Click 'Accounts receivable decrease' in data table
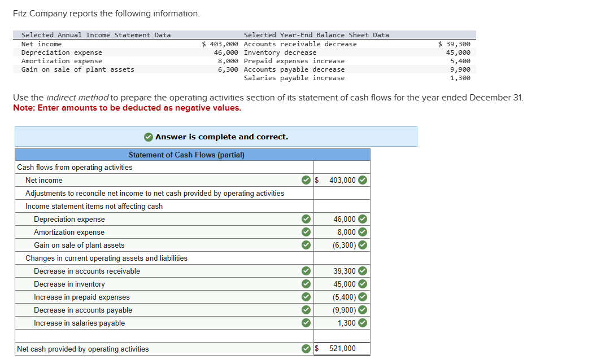This screenshot has width=597, height=364. click(x=300, y=44)
